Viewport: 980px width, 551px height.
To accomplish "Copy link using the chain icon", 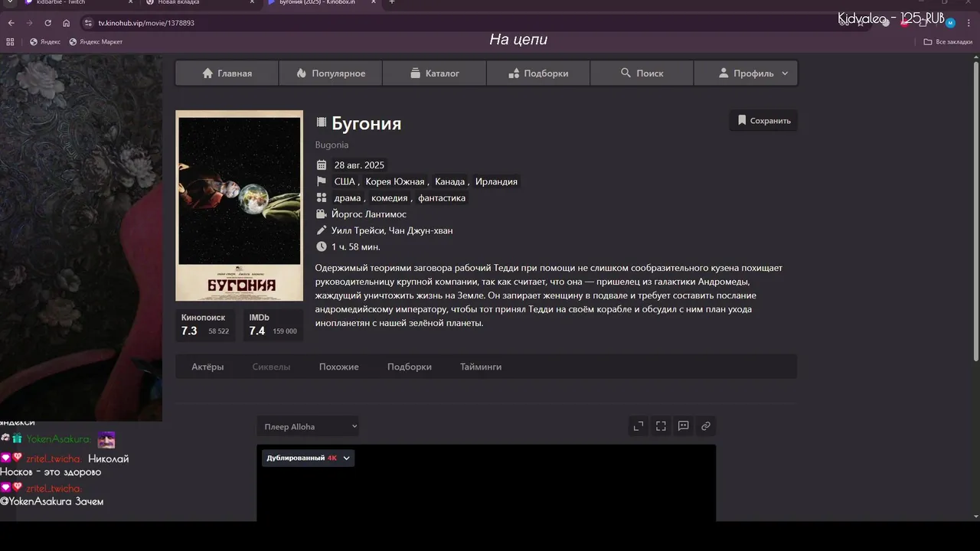I will [706, 426].
